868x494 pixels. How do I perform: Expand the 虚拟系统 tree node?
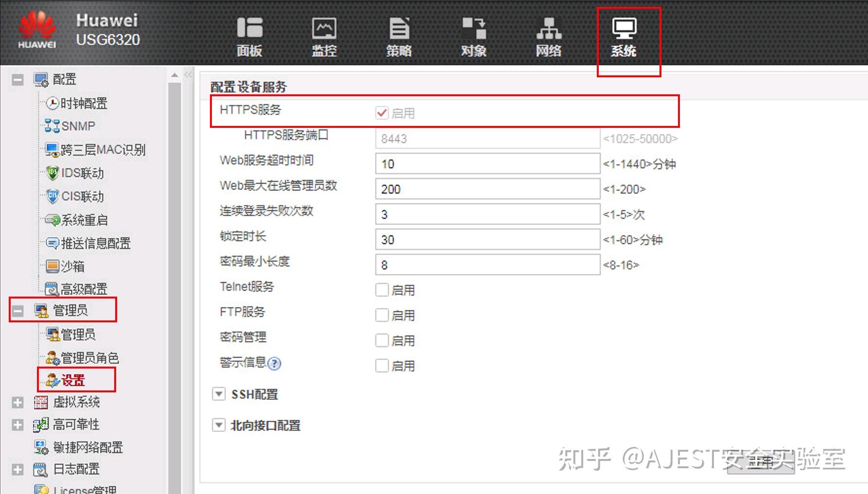click(18, 402)
